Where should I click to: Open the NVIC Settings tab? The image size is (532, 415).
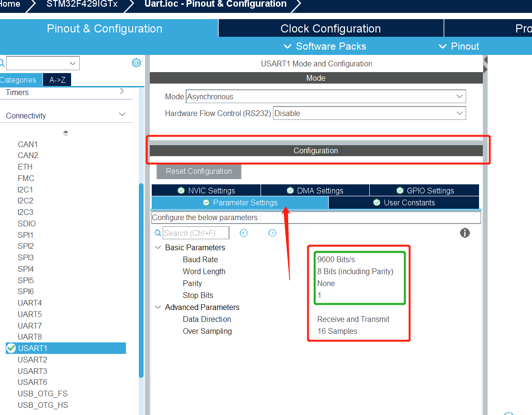coord(206,191)
